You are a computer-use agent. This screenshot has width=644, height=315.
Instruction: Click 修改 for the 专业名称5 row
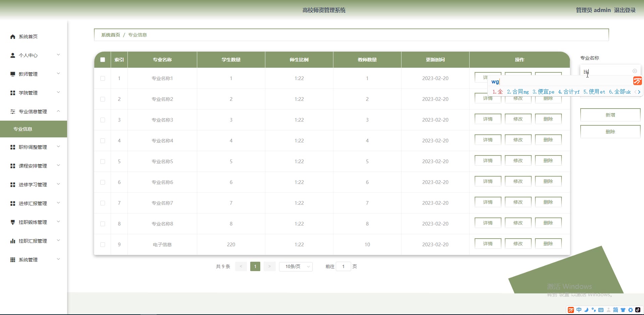pos(518,161)
